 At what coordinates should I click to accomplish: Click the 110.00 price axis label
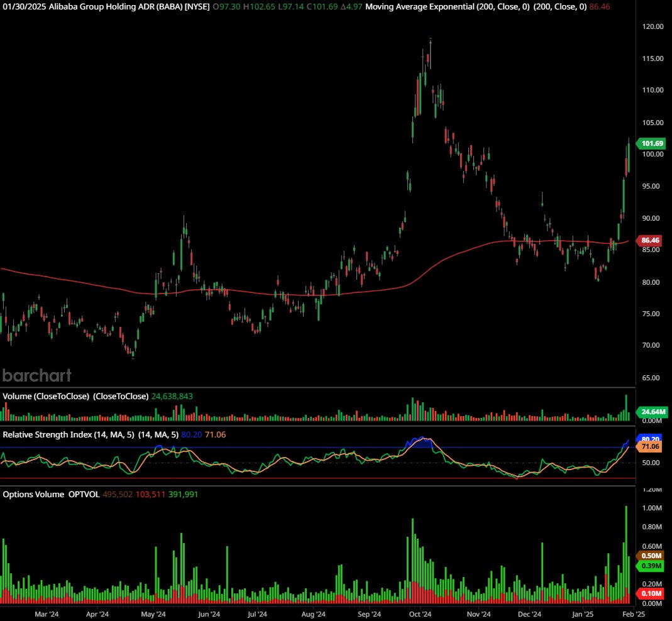653,90
